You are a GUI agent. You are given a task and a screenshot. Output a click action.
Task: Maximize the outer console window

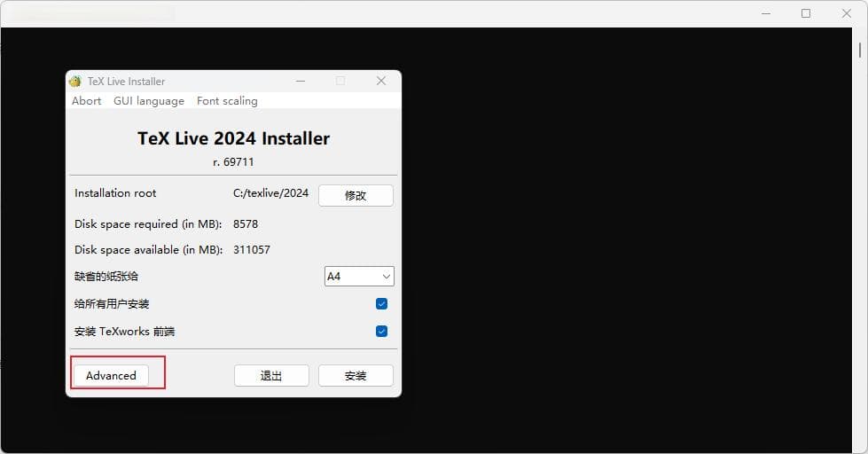point(806,13)
